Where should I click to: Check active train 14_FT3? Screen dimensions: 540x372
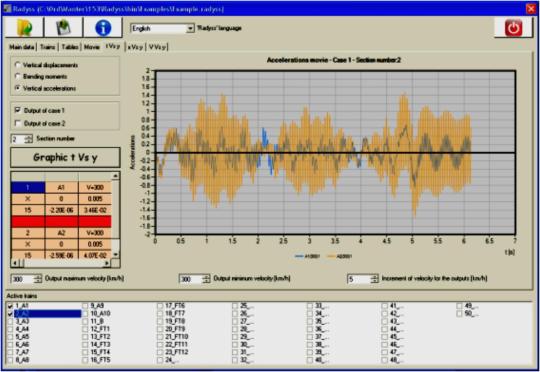(x=85, y=344)
